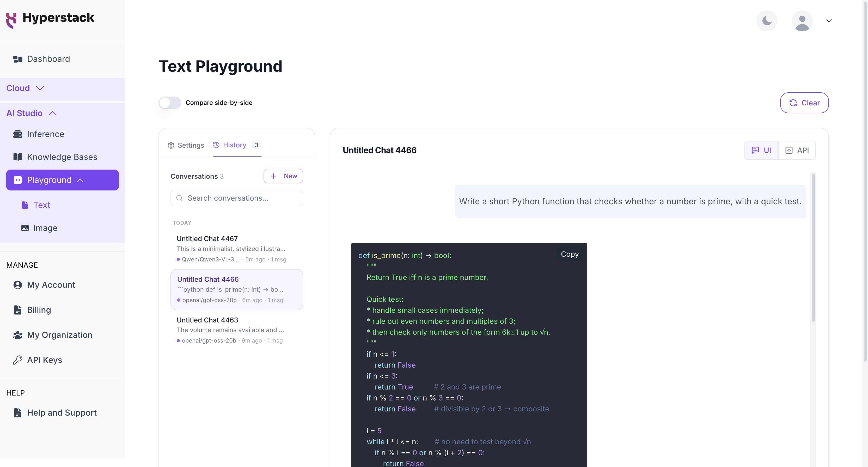
Task: Toggle dark mode moon icon
Action: [x=767, y=21]
